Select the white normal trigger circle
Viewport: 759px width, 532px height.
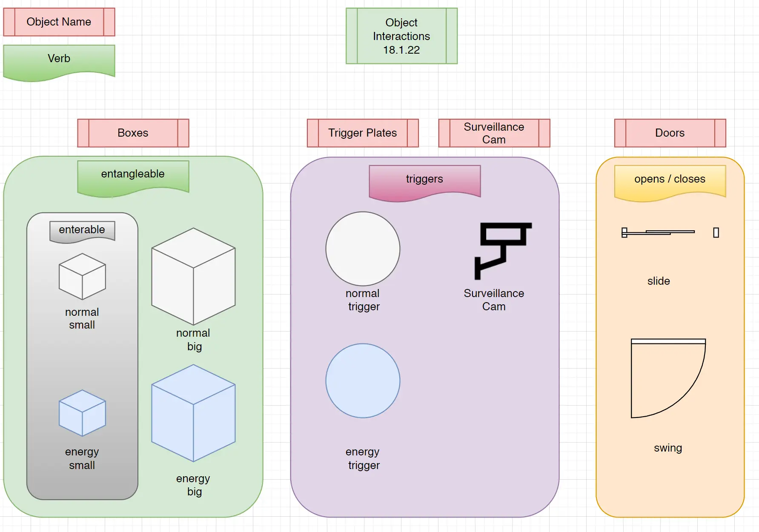click(x=363, y=249)
